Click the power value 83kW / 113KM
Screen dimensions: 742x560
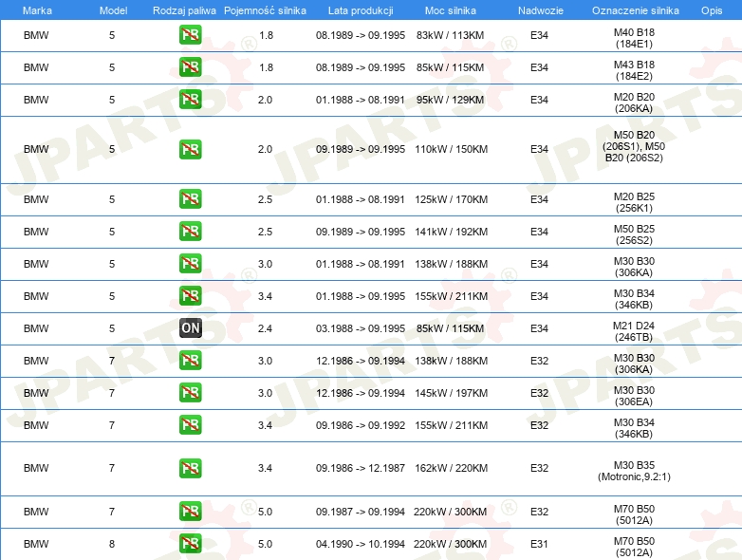pos(450,35)
